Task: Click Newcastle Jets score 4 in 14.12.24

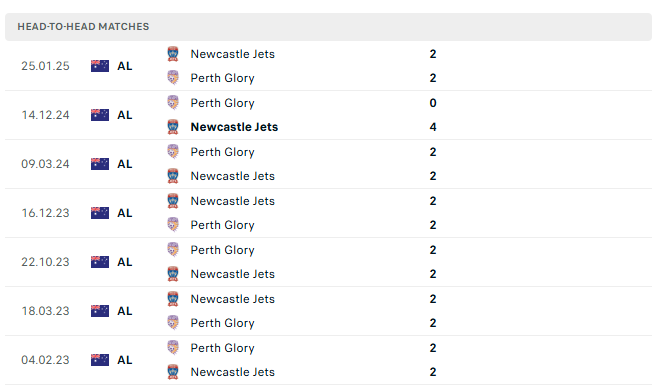Action: [x=433, y=127]
